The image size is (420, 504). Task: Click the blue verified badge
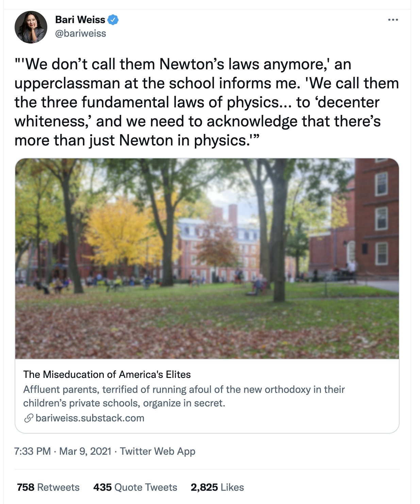point(113,20)
